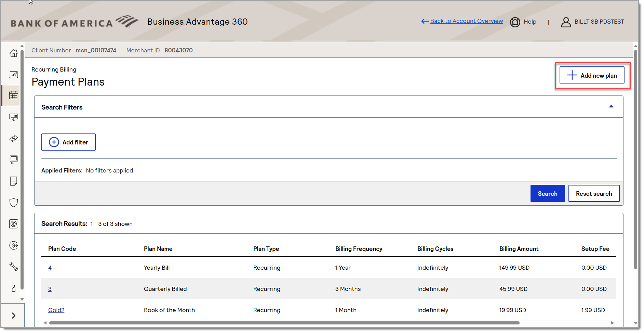Click the 19.99 USD billing amount

coord(513,310)
